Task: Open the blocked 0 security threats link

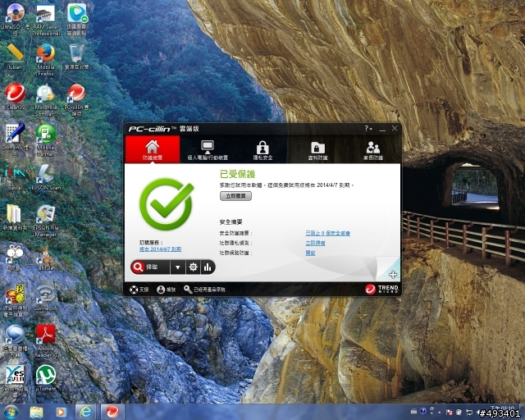Action: (328, 233)
